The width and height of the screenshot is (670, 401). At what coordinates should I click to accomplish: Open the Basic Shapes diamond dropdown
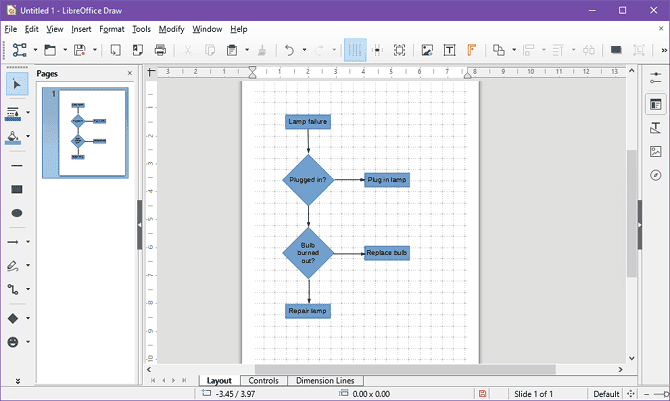pyautogui.click(x=28, y=318)
